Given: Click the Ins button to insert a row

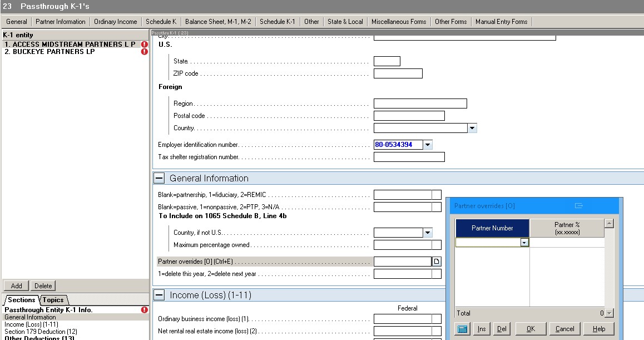Looking at the screenshot, I should click(482, 329).
